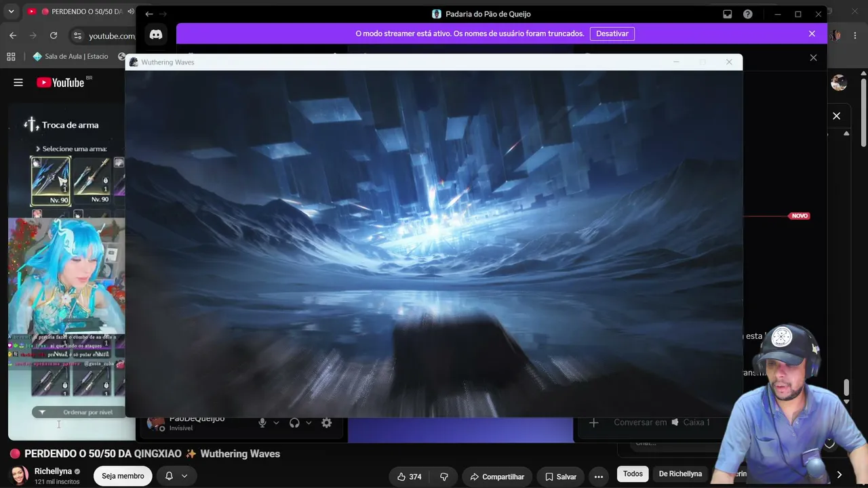Open the Discord inbox icon
Screen dimensions: 868x488
(728, 14)
